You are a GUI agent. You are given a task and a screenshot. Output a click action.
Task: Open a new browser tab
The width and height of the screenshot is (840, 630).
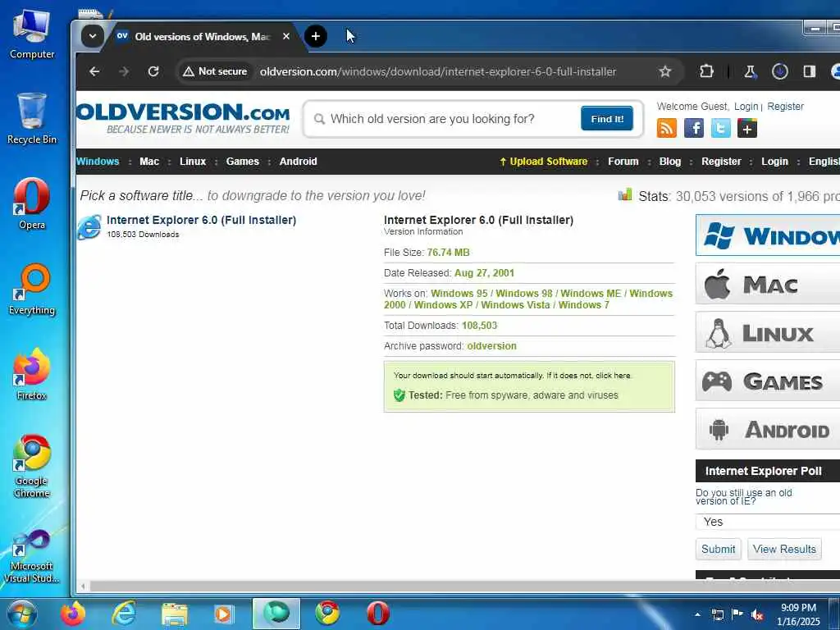(x=316, y=36)
